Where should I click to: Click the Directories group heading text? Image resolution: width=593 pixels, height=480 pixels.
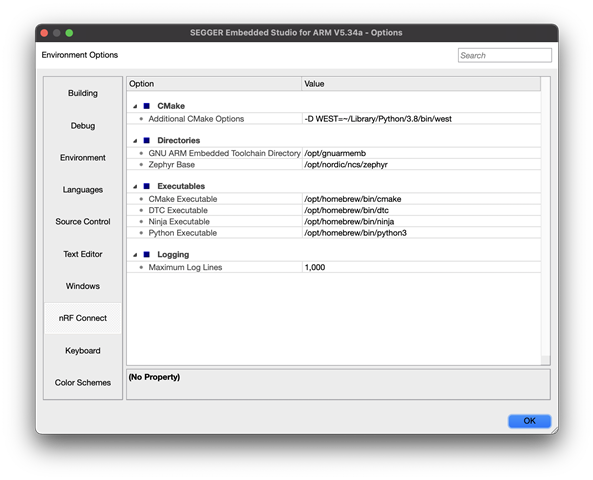(x=179, y=140)
